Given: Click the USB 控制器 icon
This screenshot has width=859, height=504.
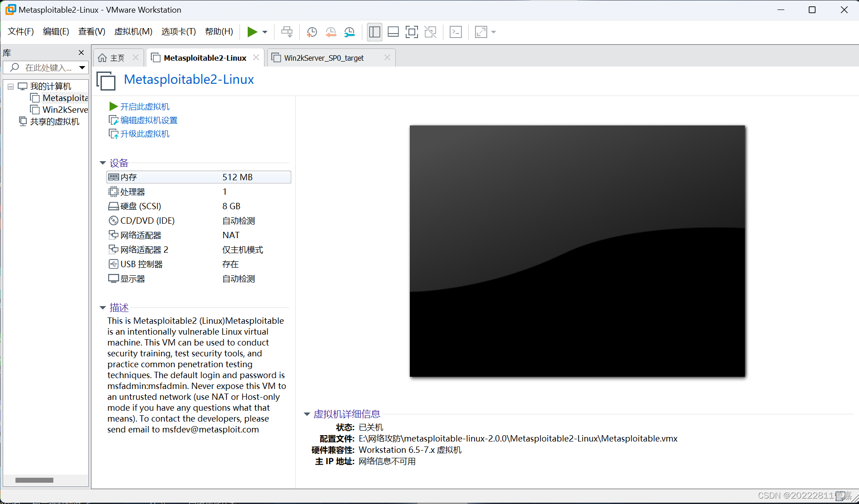Looking at the screenshot, I should (x=113, y=264).
